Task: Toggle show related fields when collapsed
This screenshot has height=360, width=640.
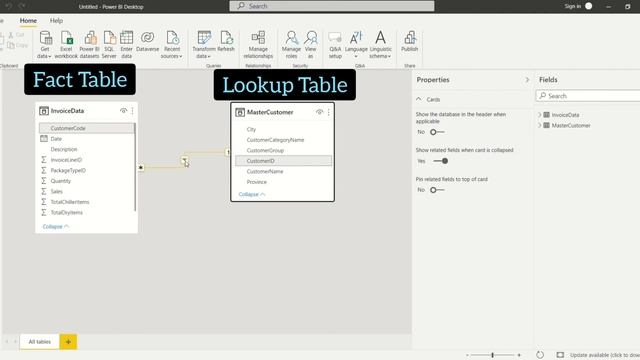Action: coord(440,161)
